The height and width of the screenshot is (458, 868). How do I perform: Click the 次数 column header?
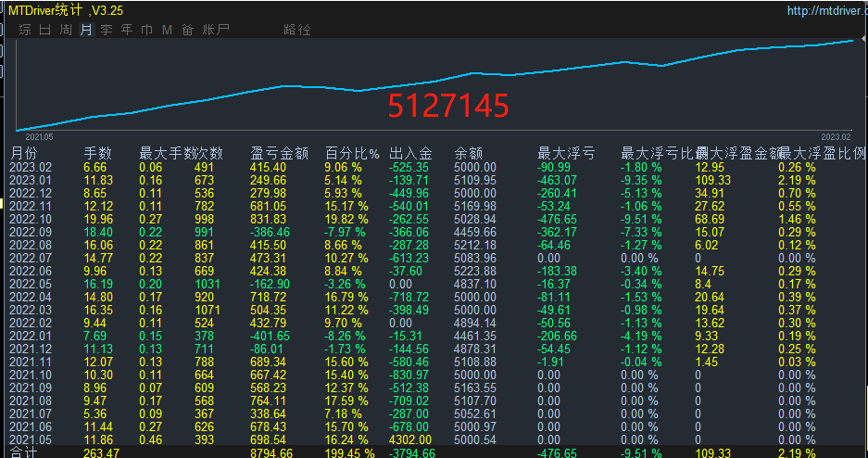pos(209,153)
